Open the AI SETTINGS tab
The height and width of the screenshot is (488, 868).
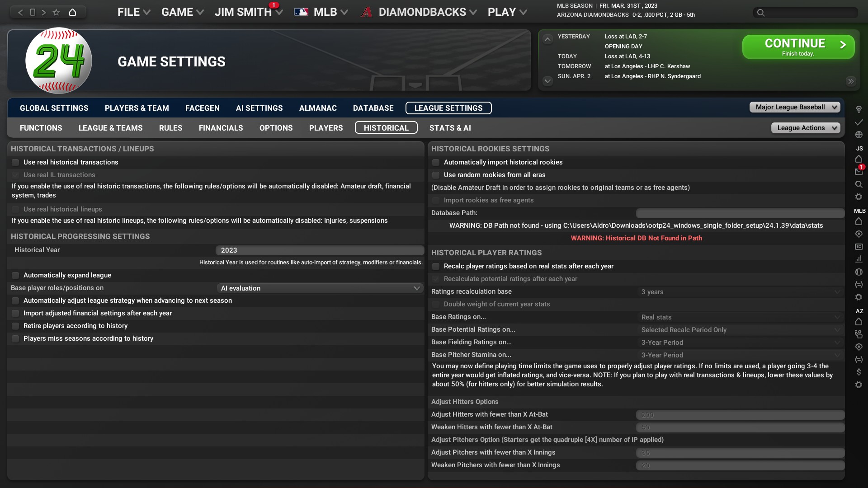259,108
